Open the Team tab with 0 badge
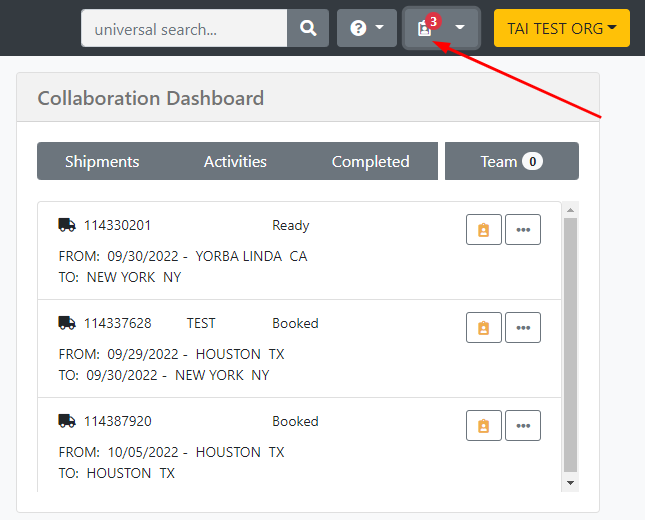645x520 pixels. coord(512,161)
